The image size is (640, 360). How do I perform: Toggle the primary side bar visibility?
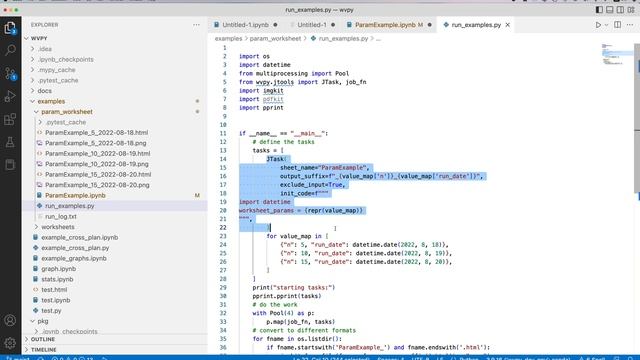pyautogui.click(x=599, y=10)
